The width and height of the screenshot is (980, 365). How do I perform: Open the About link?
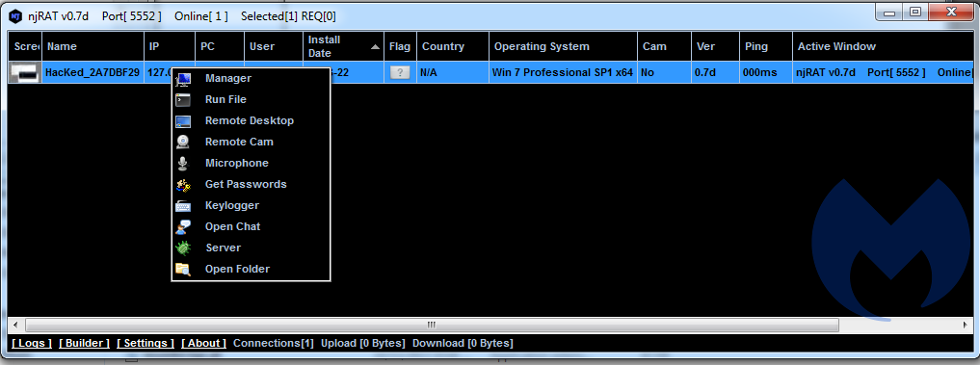[203, 343]
